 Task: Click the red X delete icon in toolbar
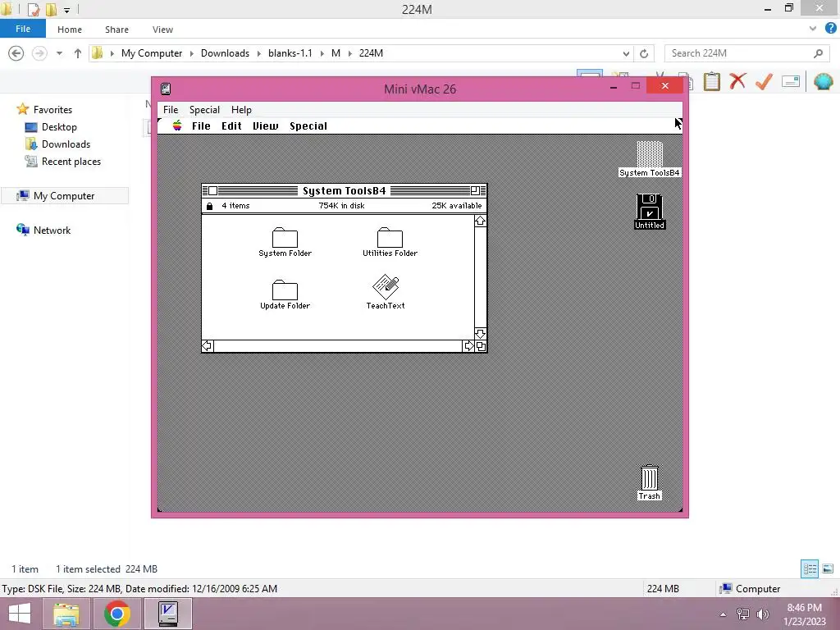[737, 81]
